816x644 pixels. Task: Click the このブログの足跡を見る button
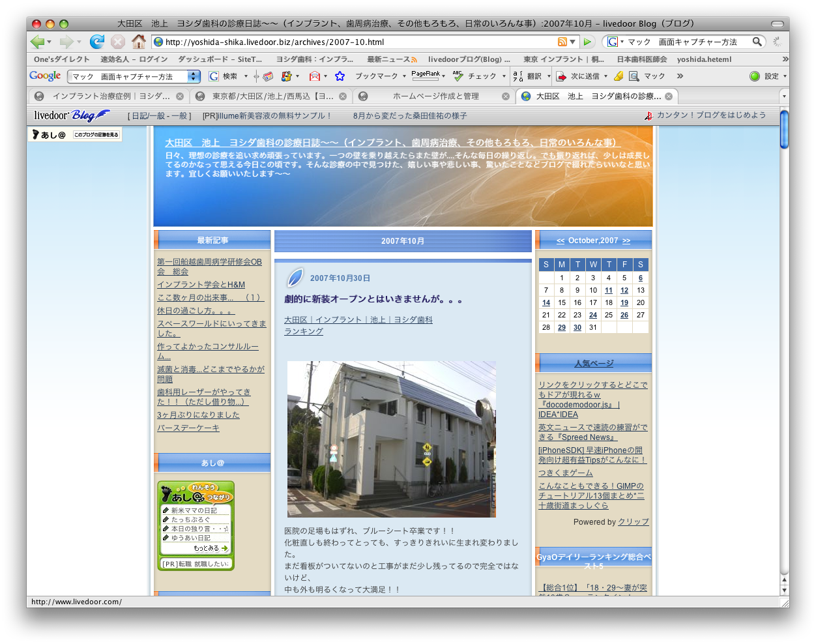[96, 134]
